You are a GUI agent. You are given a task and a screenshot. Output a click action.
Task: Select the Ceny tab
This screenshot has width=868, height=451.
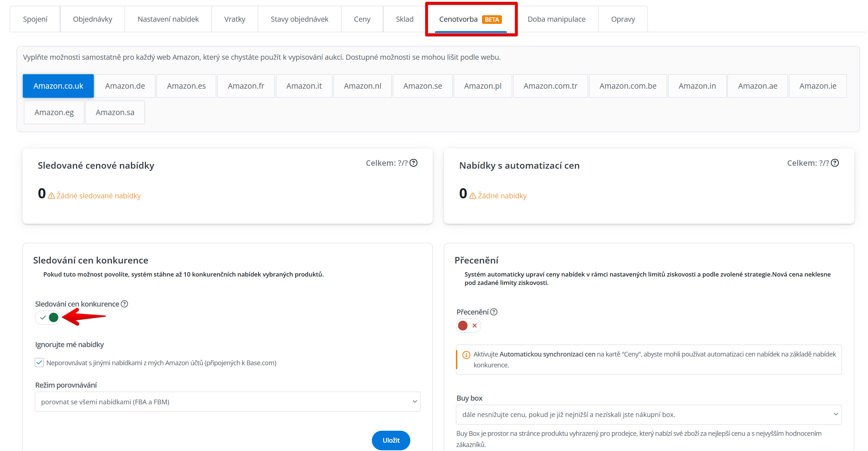pyautogui.click(x=362, y=19)
